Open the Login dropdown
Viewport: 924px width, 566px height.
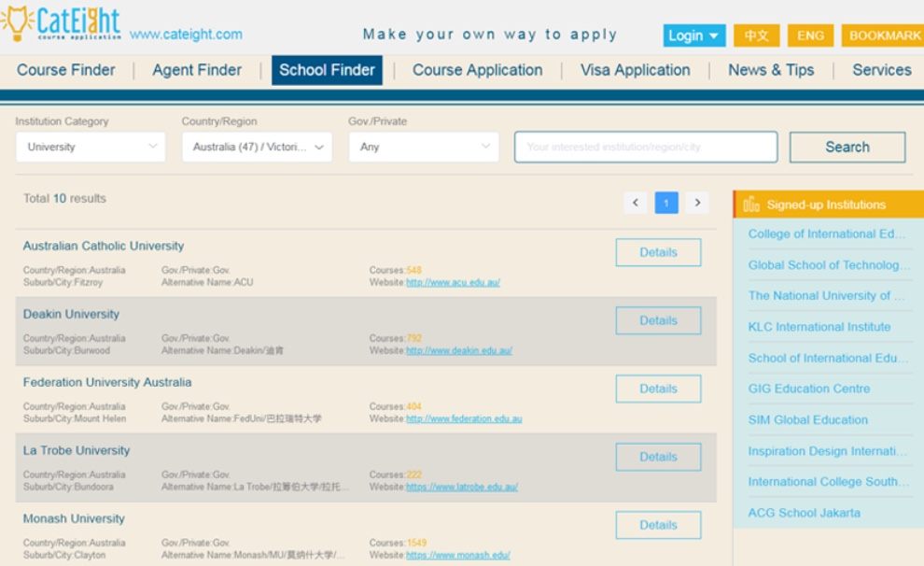(x=693, y=35)
